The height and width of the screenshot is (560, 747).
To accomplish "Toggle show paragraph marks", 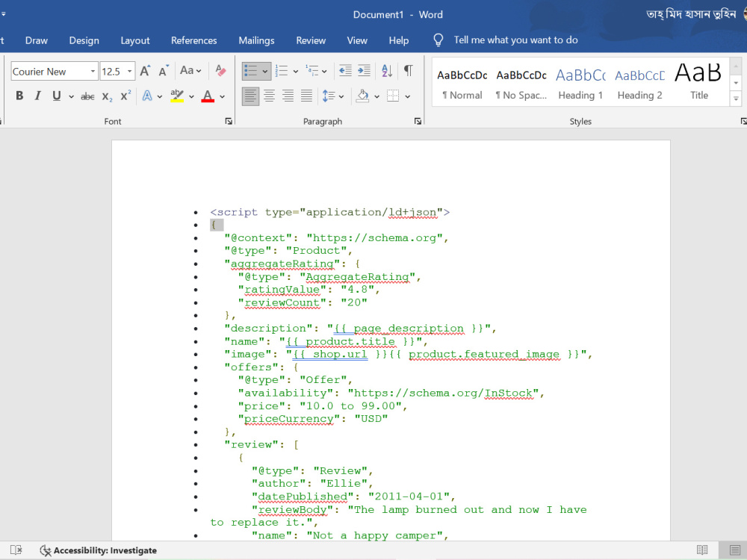I will coord(409,71).
